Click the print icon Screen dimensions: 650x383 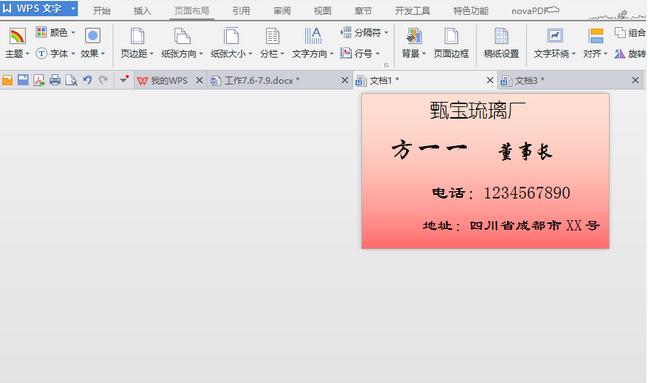click(55, 80)
